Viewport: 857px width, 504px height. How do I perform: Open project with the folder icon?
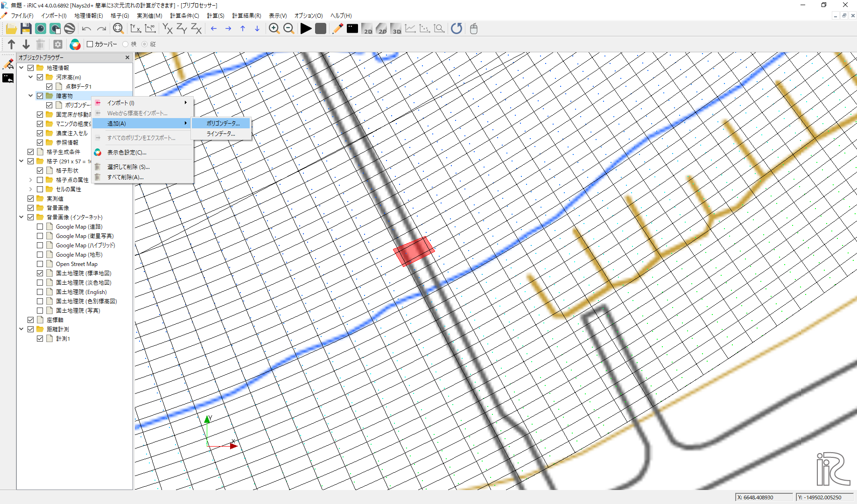(11, 29)
